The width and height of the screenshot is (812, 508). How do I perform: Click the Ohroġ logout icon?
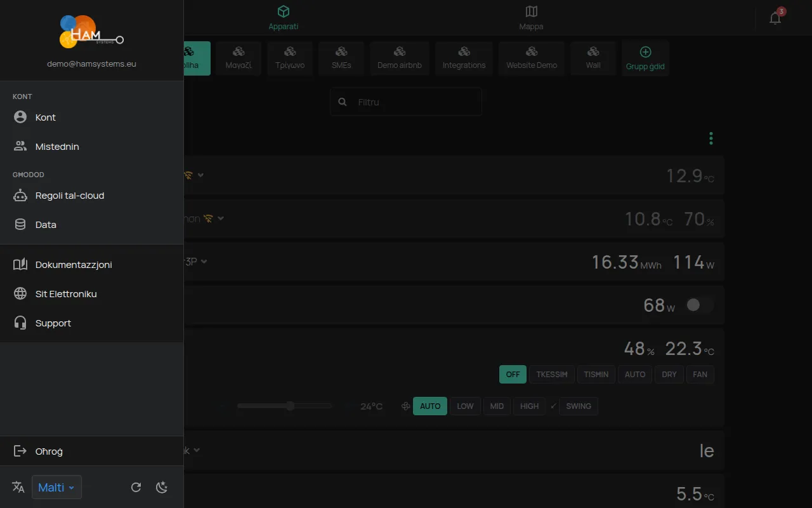point(20,451)
